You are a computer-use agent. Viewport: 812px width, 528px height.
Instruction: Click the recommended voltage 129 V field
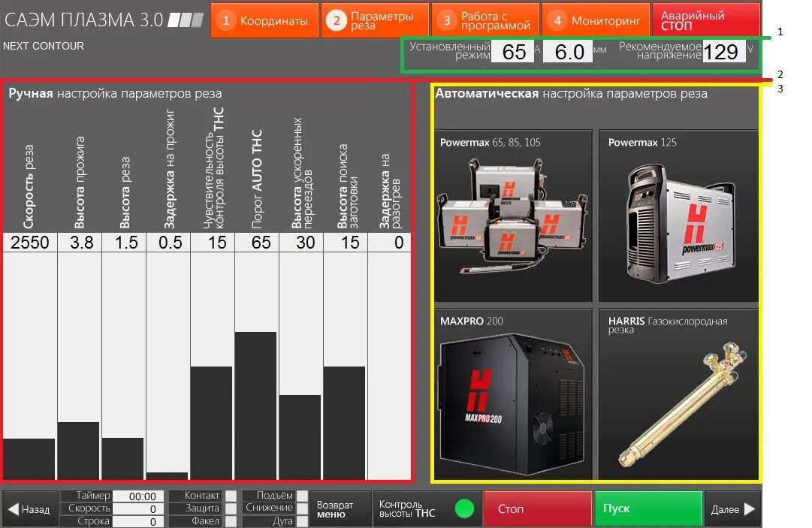pyautogui.click(x=724, y=52)
